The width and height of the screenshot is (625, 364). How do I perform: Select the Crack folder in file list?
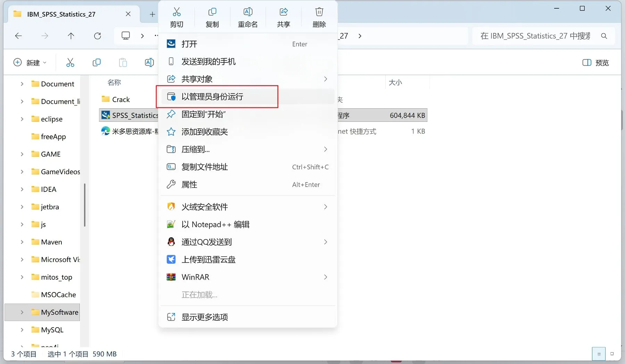(x=116, y=99)
